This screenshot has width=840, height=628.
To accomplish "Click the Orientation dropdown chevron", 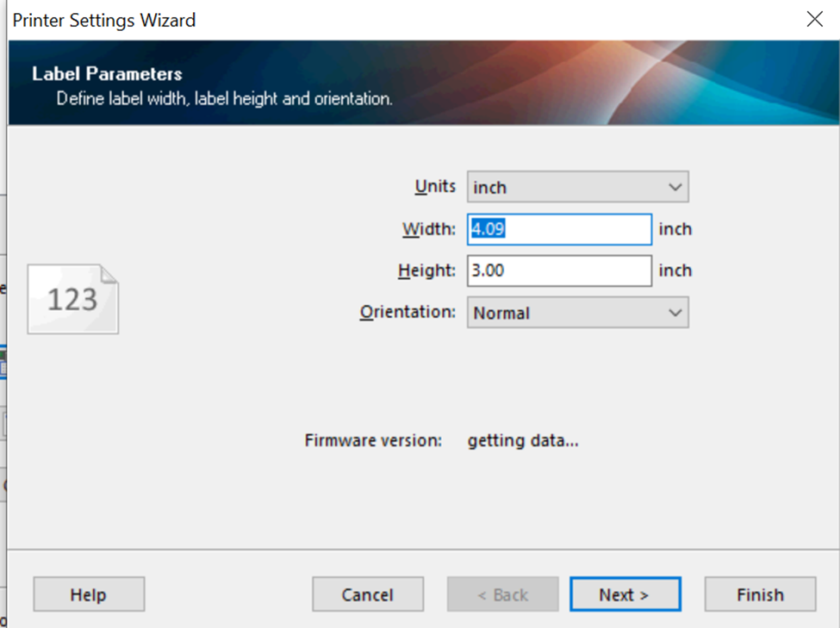I will click(675, 313).
